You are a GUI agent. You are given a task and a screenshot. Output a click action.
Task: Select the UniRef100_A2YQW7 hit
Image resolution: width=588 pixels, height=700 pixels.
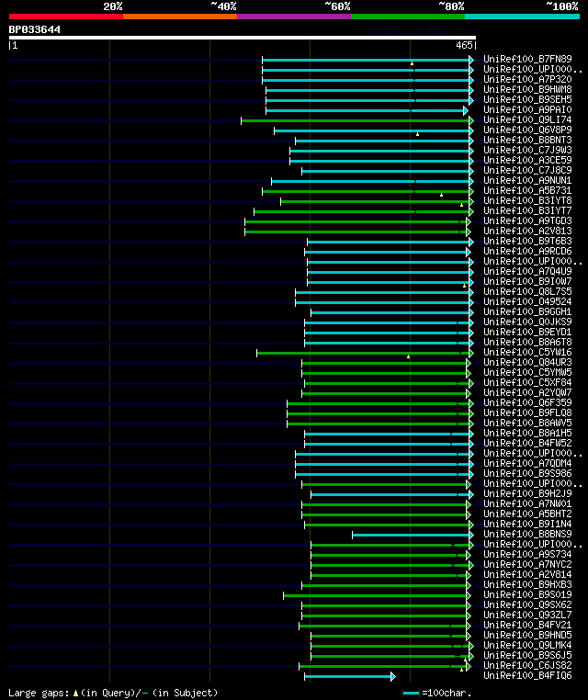[x=527, y=392]
